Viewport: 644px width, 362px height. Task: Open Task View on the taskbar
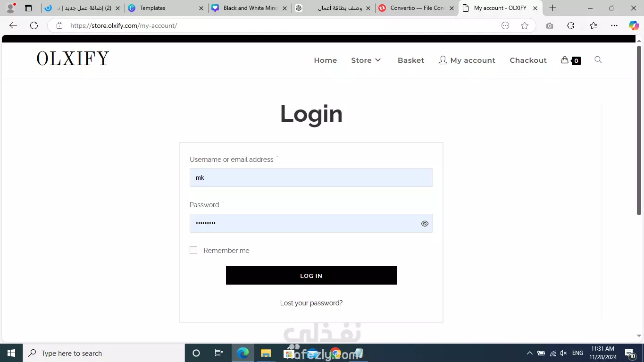(x=219, y=353)
